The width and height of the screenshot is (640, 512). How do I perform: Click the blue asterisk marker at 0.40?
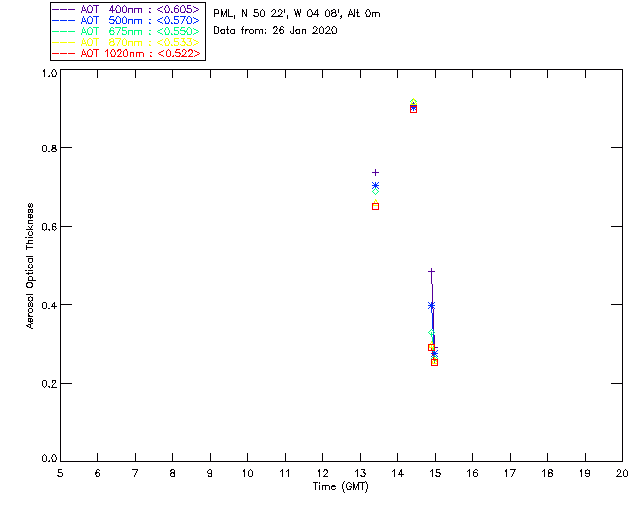coord(431,305)
